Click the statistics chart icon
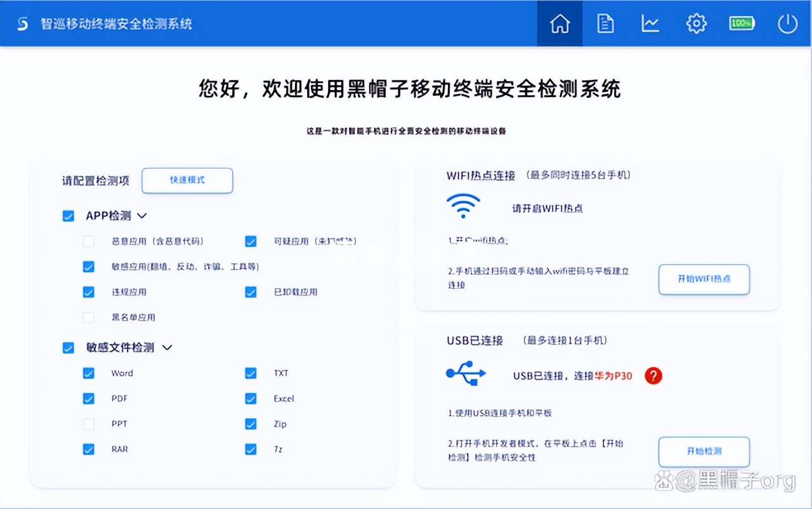 click(x=650, y=23)
